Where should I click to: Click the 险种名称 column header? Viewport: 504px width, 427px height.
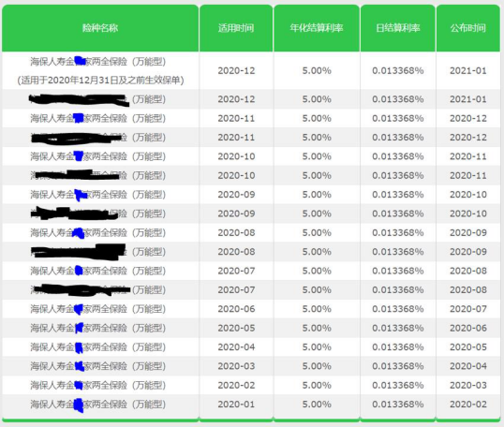[100, 28]
